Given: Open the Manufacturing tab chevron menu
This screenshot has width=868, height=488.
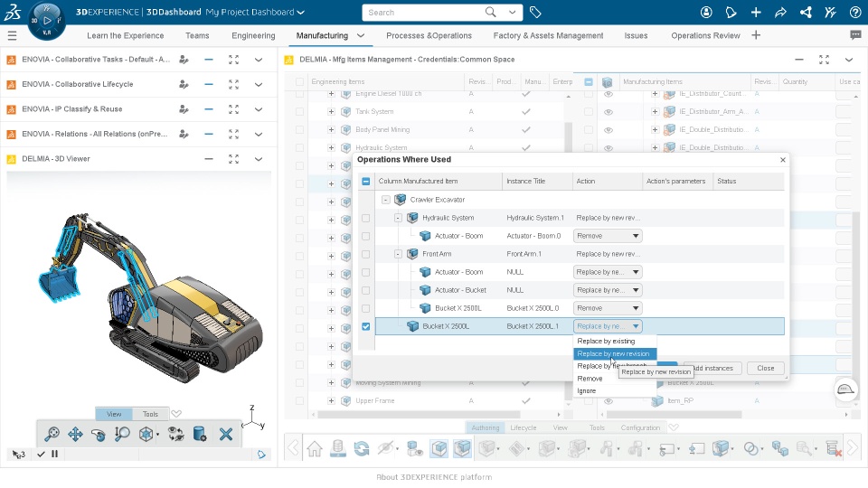Looking at the screenshot, I should click(x=361, y=35).
